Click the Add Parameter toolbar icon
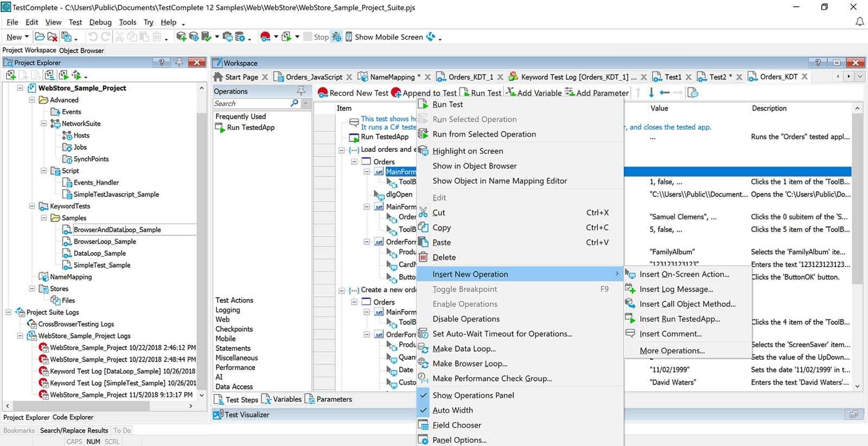Screen dimensions: 868x446 569,92
